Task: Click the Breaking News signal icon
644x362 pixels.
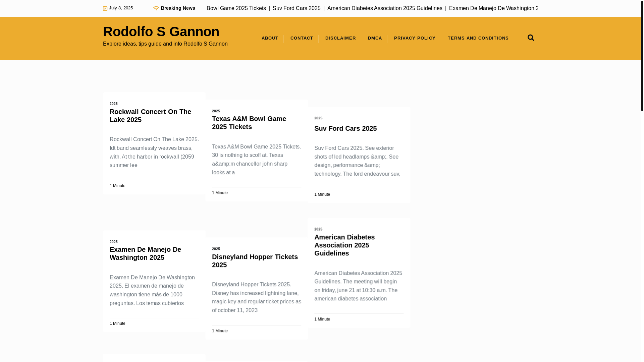Action: [156, 8]
